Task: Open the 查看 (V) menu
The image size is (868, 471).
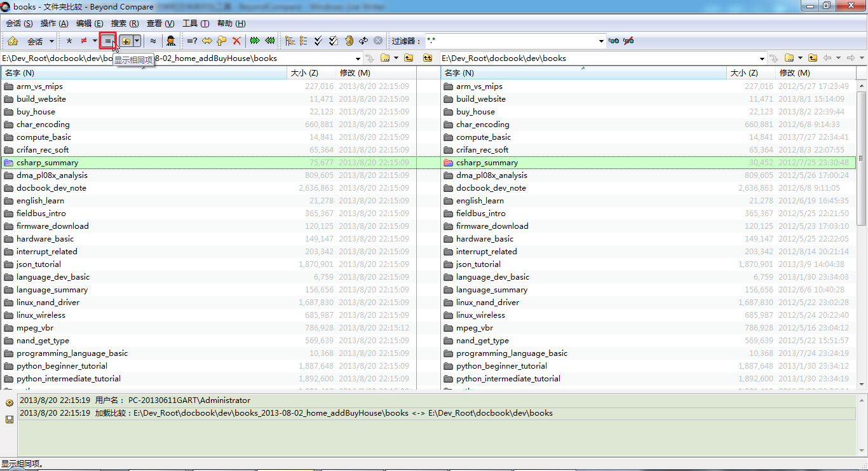Action: tap(160, 24)
